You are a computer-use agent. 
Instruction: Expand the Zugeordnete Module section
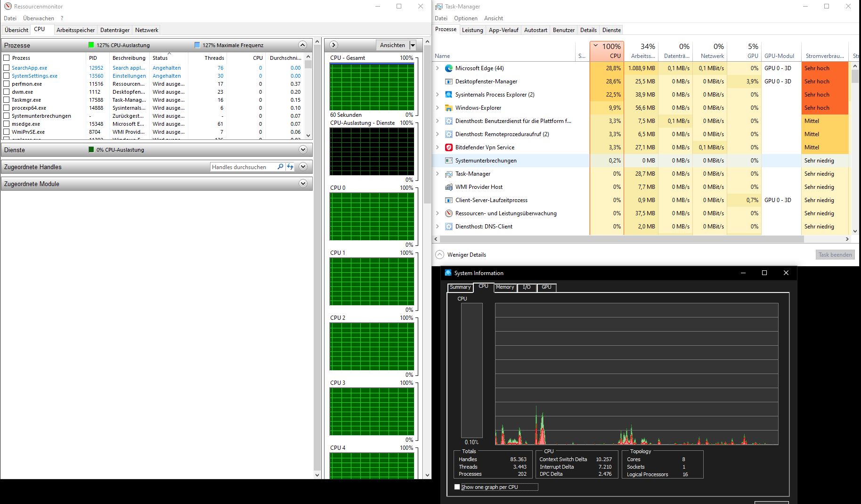coord(303,184)
